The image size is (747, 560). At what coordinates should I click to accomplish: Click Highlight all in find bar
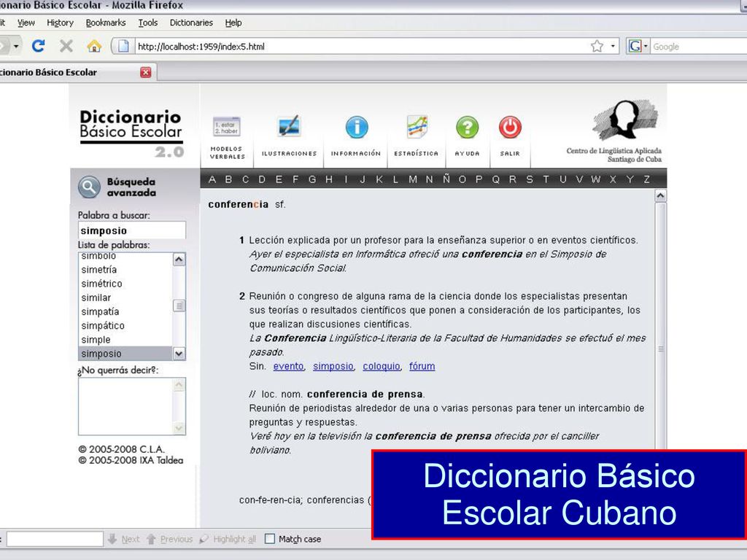pyautogui.click(x=228, y=539)
